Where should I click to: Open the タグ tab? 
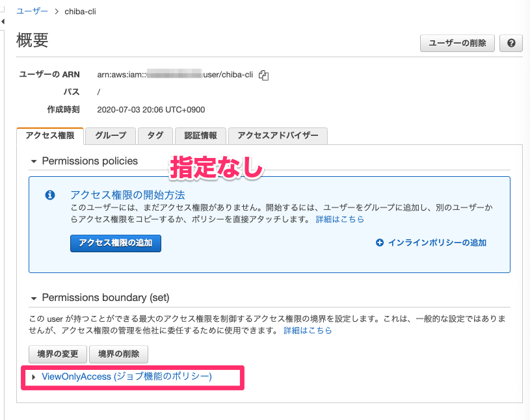155,136
